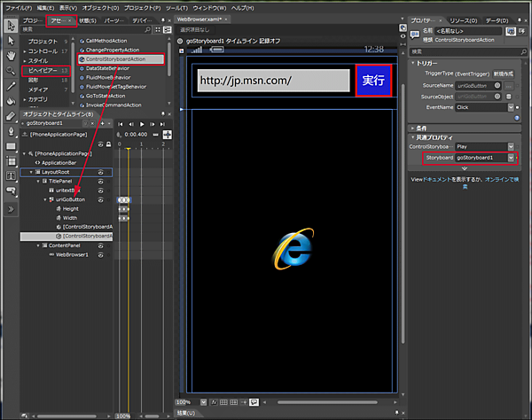The width and height of the screenshot is (532, 420).
Task: Select ControlStoryboardAction in the assets list
Action: click(115, 58)
